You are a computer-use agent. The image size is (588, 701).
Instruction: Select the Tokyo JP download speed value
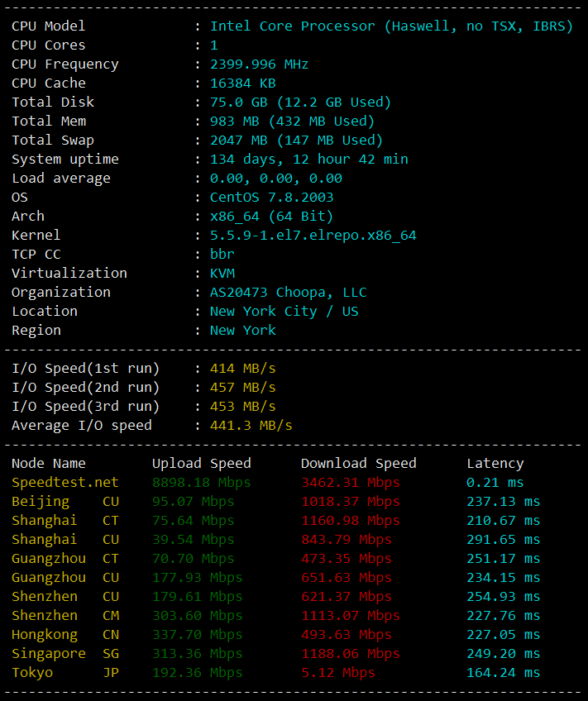(338, 672)
